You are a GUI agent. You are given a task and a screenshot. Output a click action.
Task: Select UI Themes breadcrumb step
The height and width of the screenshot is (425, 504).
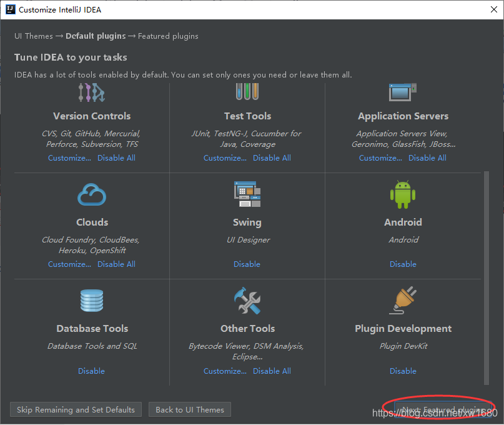point(34,36)
